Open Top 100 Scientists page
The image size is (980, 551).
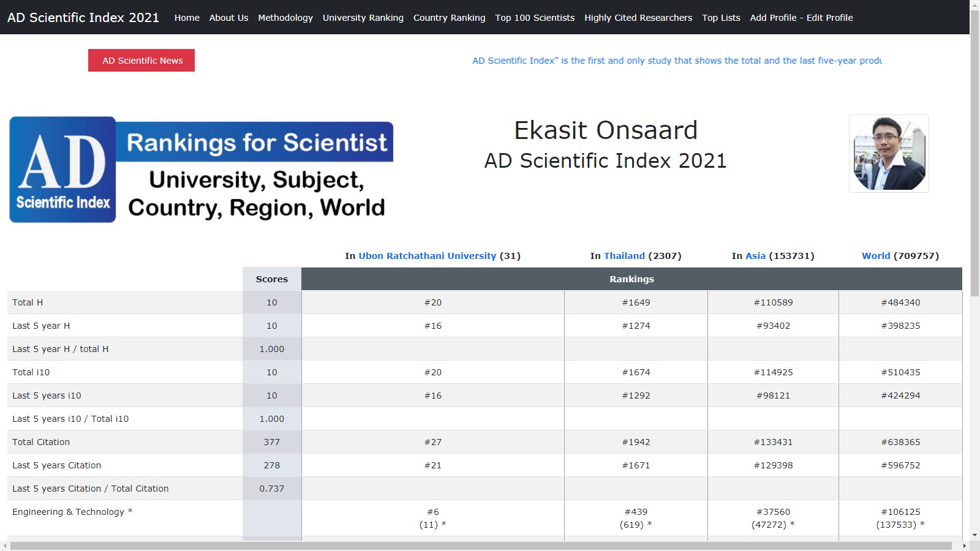tap(535, 18)
